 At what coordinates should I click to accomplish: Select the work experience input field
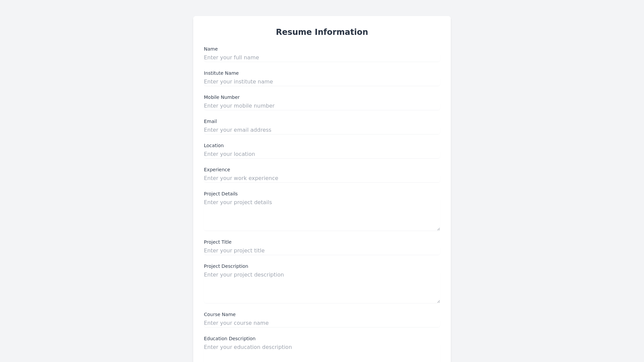click(x=322, y=178)
